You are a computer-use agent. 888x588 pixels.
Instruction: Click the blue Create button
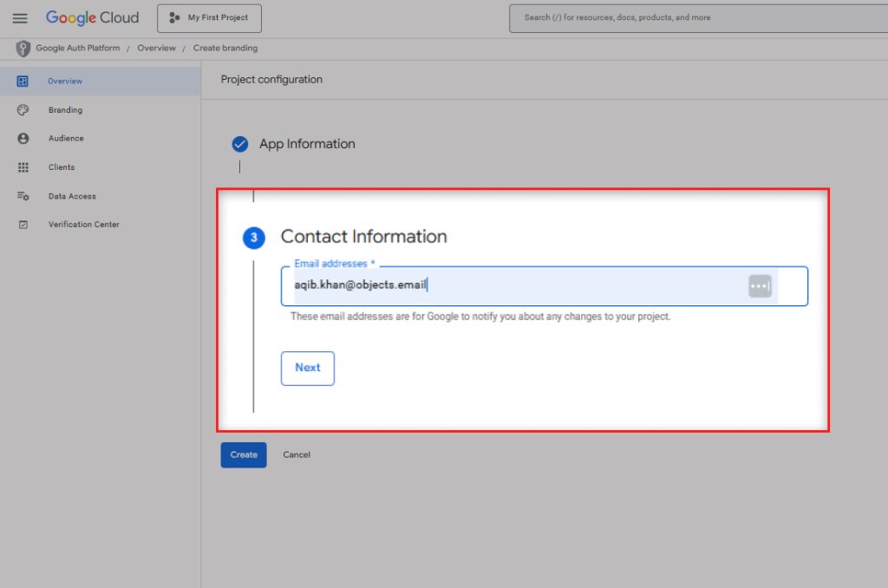click(244, 455)
